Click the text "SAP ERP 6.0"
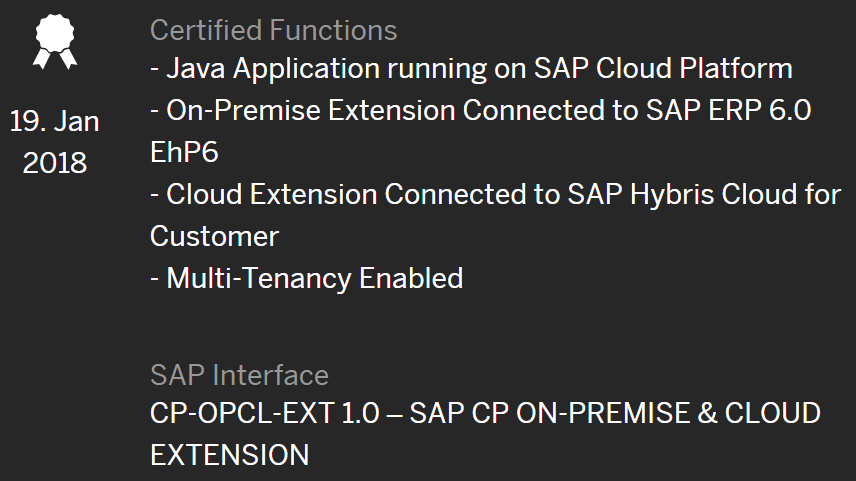 [x=729, y=110]
